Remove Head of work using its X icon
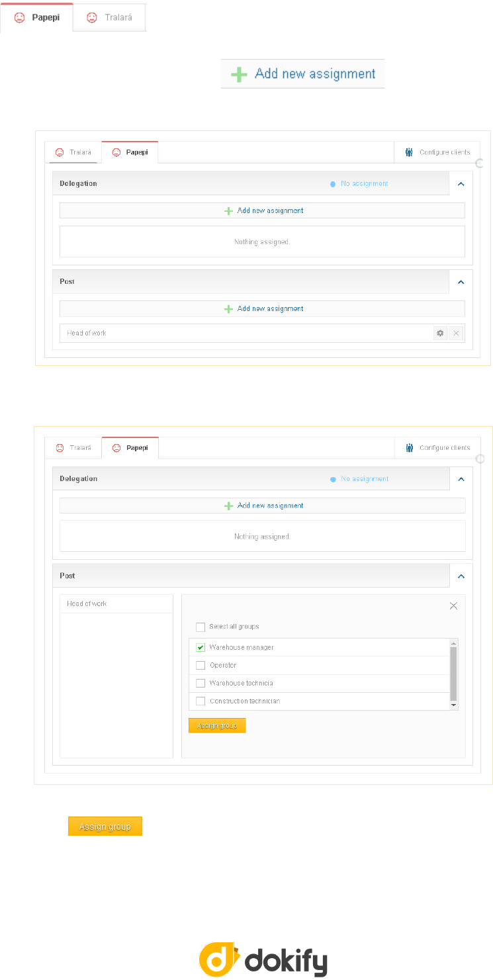 [456, 334]
